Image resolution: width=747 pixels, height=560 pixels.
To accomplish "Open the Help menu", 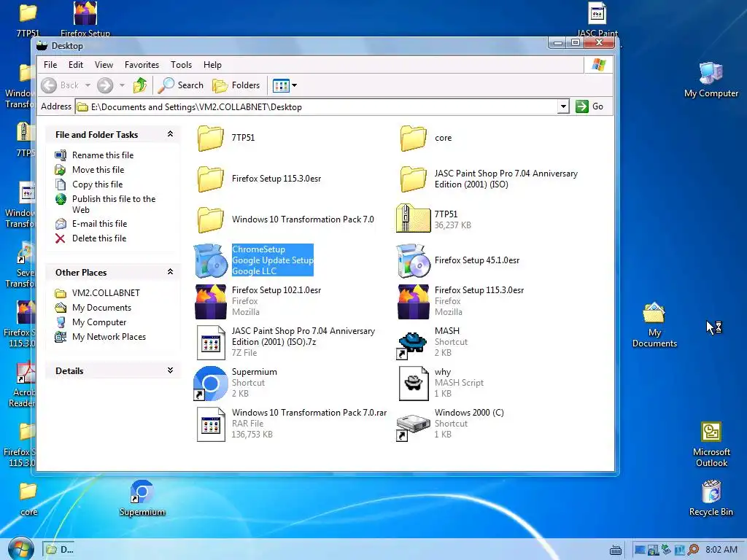I will pos(212,65).
